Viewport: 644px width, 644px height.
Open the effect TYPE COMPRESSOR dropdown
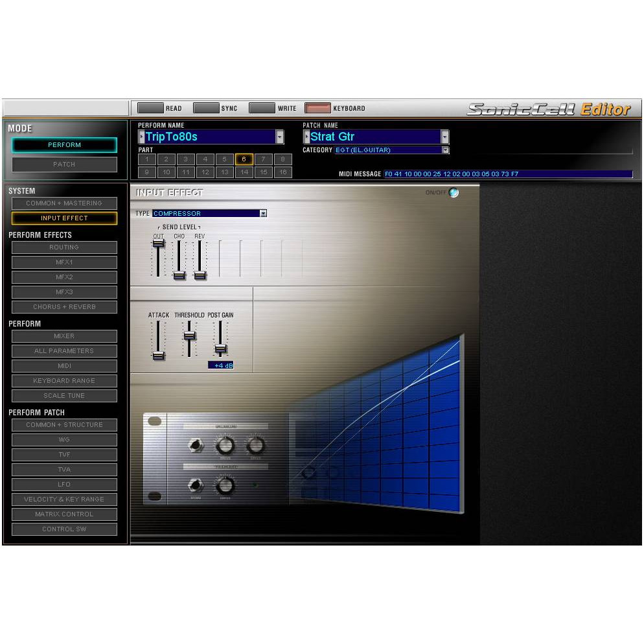263,213
